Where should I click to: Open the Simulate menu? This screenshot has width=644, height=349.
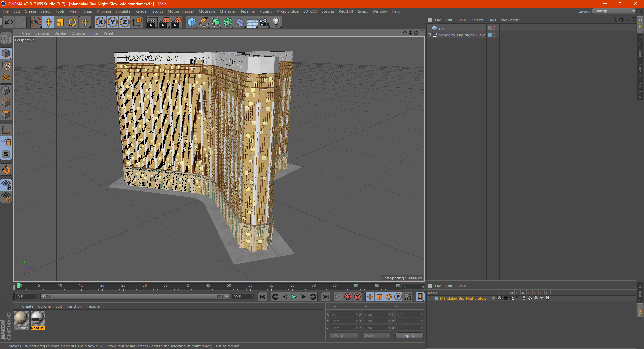pos(123,11)
